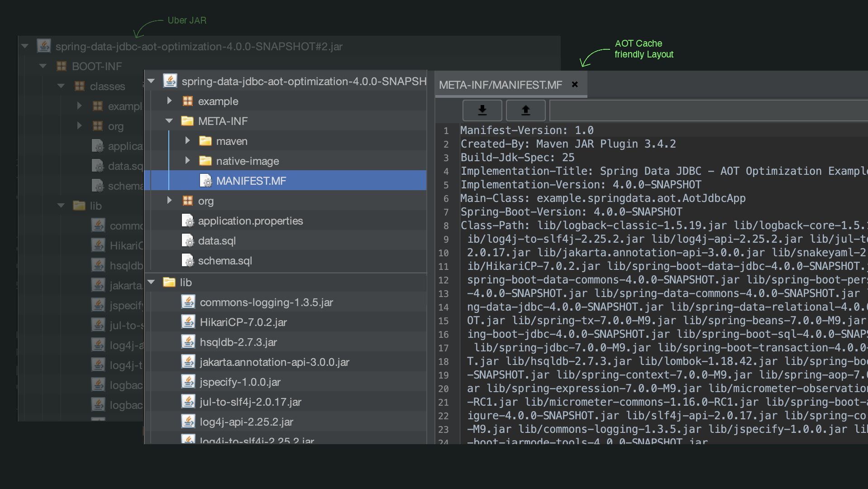Select jakarta.annotation-api-3.0.0.jar entry
The height and width of the screenshot is (489, 868).
(274, 362)
